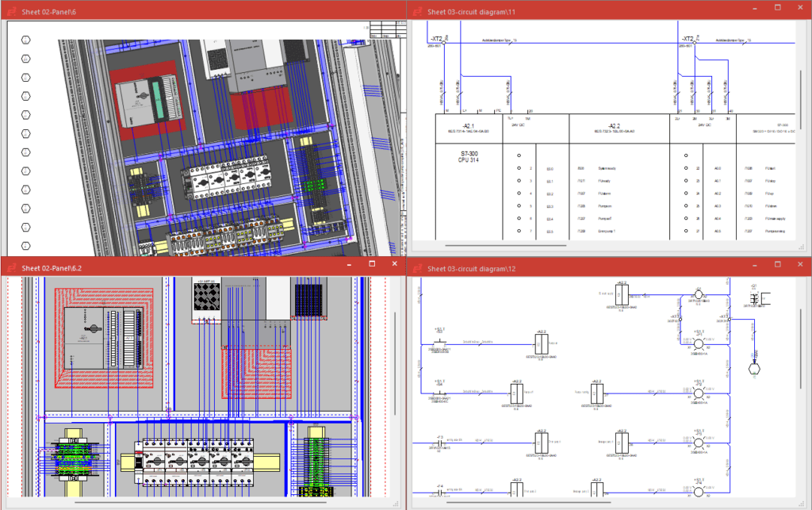Select the -A2.2 label in circuit diagram\11
The width and height of the screenshot is (812, 510).
(614, 126)
